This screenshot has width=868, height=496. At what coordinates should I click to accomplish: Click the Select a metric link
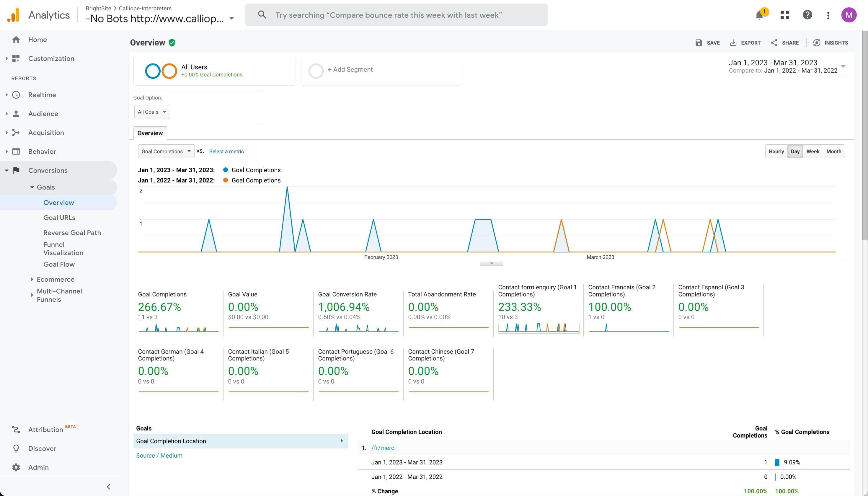(x=226, y=151)
